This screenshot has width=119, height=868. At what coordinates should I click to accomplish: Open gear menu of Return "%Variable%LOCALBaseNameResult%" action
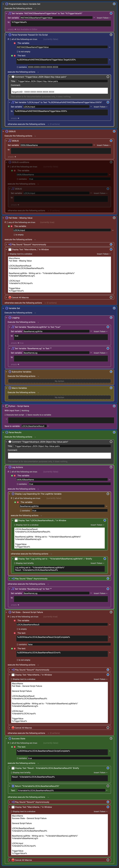pyautogui.click(x=108, y=786)
